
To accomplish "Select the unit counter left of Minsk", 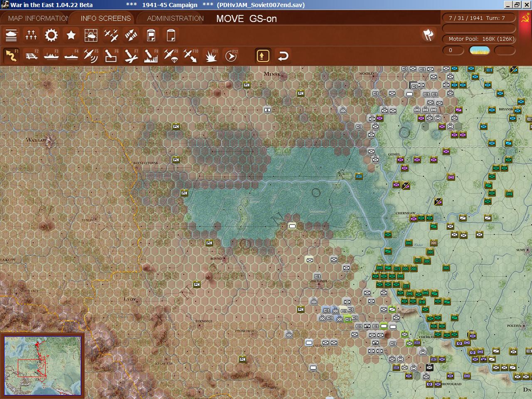I will [246, 85].
